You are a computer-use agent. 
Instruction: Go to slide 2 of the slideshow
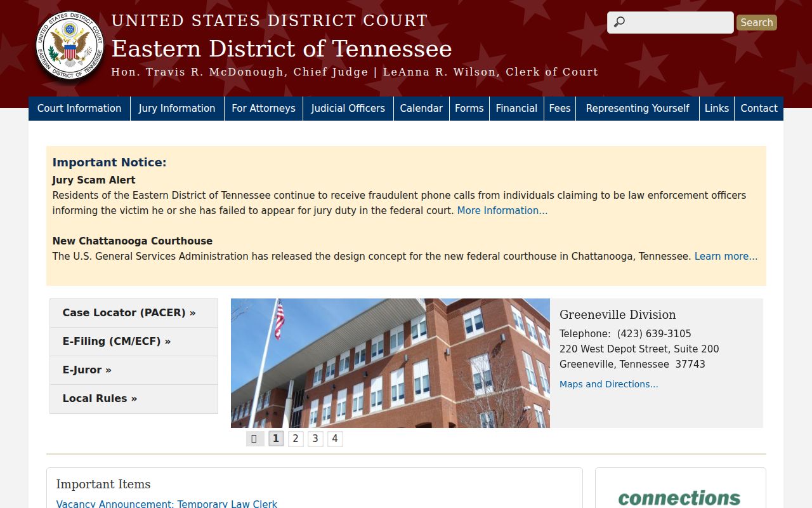coord(296,439)
